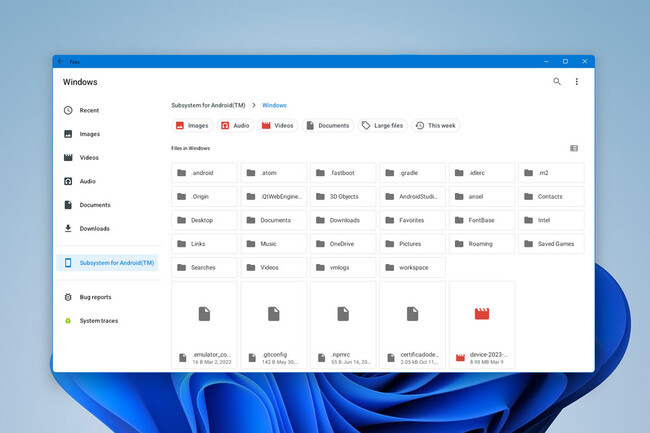Open the three-dot overflow menu
The height and width of the screenshot is (433, 650).
[576, 82]
